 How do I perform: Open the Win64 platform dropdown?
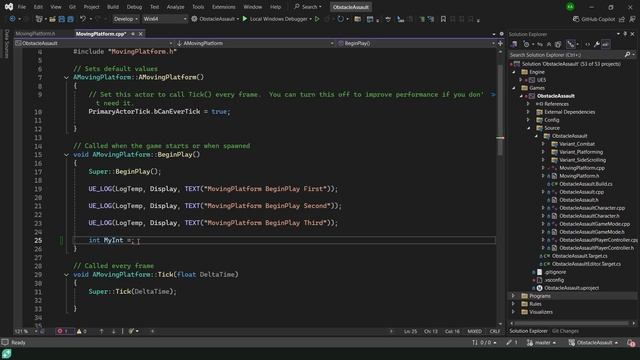pyautogui.click(x=164, y=19)
